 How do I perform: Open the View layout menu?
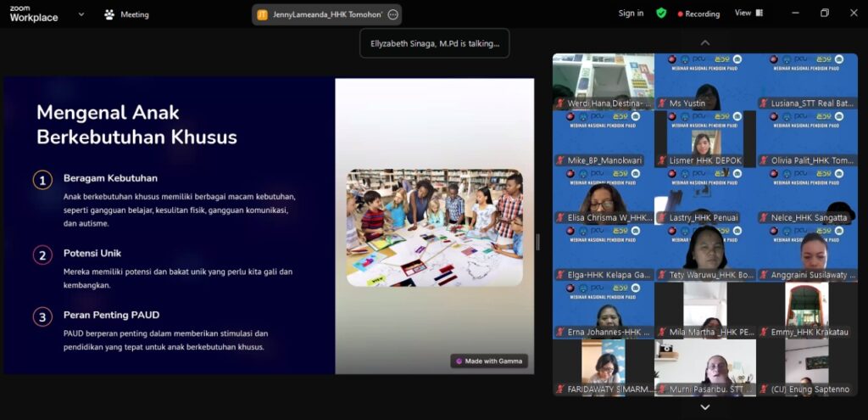(748, 14)
